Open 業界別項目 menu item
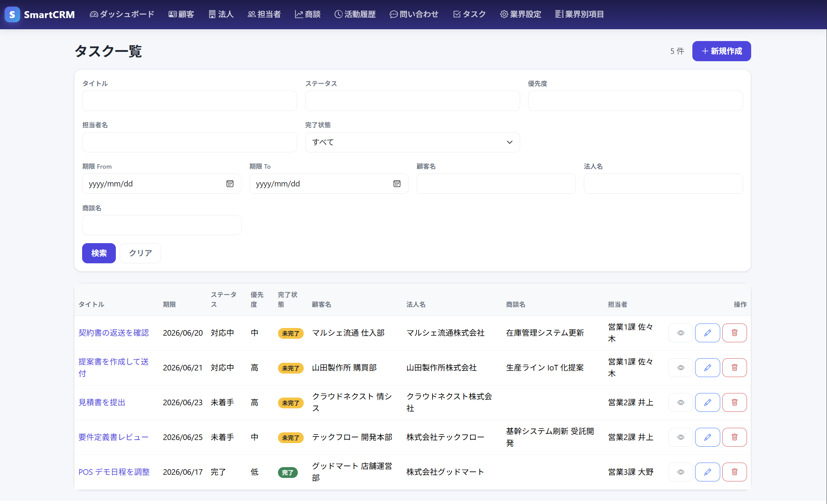 coord(579,14)
